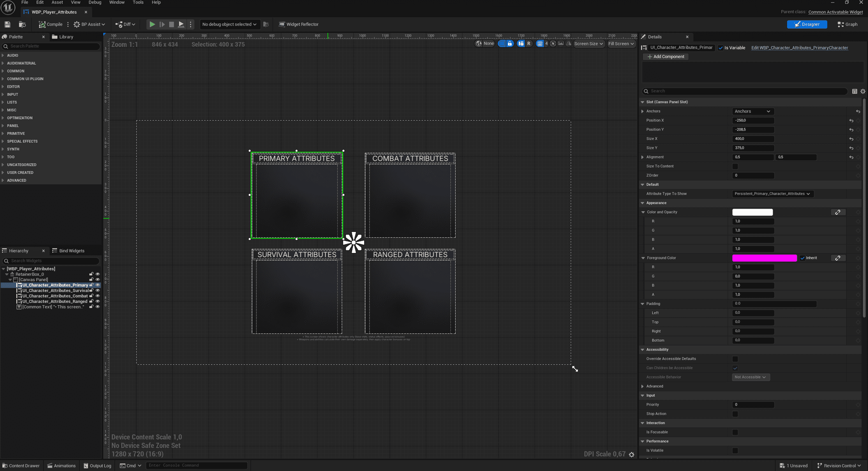Click find debug object icon beside dropdown
Viewport: 868px width, 471px height.
point(266,24)
